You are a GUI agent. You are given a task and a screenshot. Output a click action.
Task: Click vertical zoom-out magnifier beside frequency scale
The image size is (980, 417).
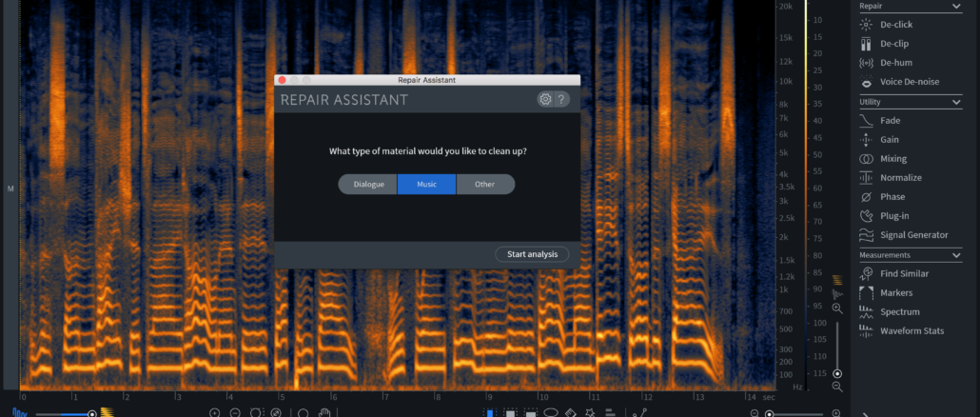(837, 387)
